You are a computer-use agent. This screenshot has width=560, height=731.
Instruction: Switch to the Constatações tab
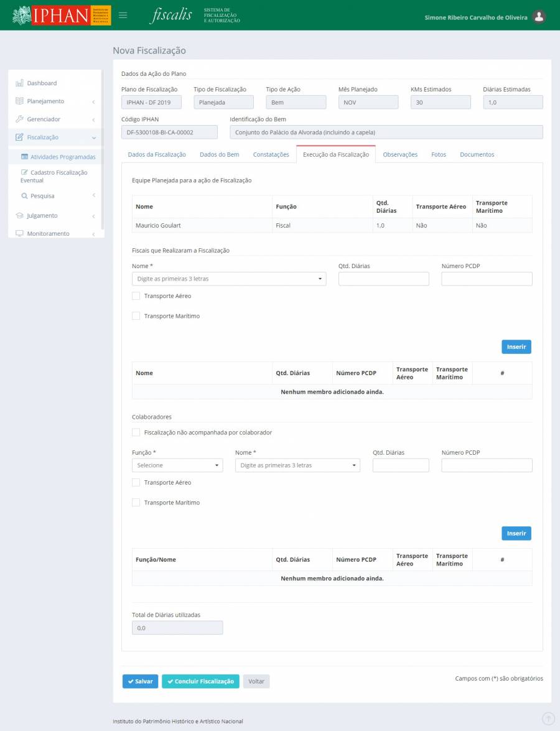point(271,154)
